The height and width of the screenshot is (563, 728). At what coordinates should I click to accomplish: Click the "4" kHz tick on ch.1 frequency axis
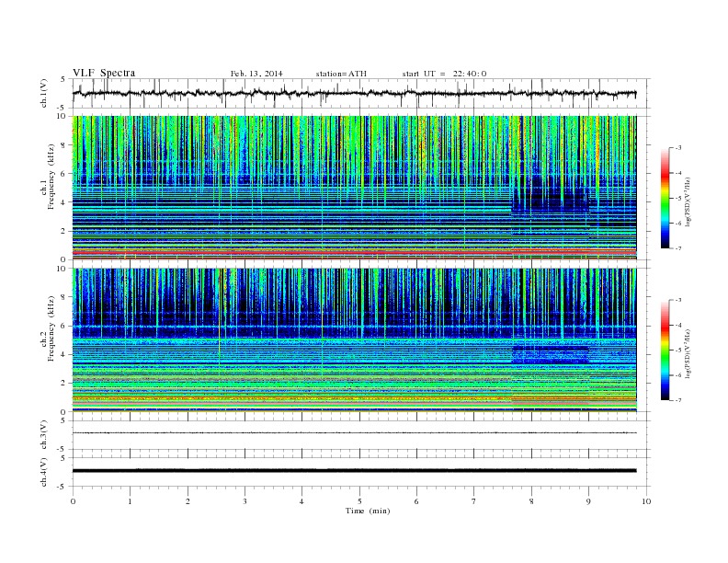pos(64,202)
